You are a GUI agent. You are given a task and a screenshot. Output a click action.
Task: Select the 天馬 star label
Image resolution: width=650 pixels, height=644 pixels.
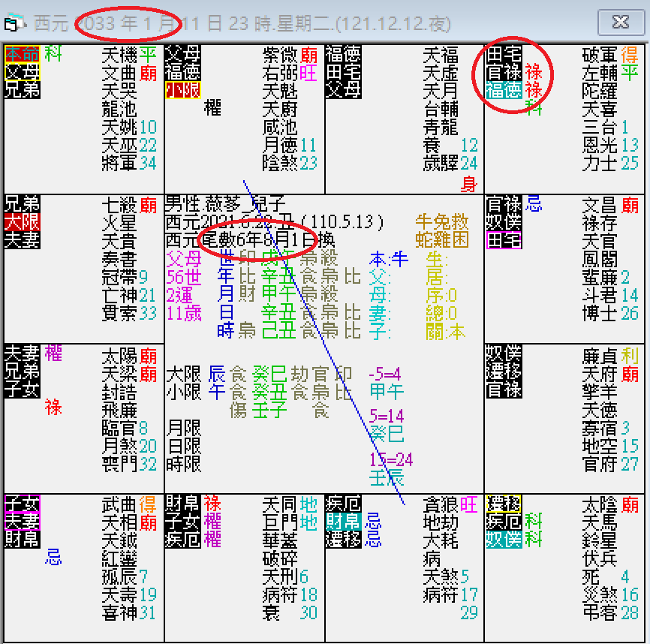(x=600, y=523)
